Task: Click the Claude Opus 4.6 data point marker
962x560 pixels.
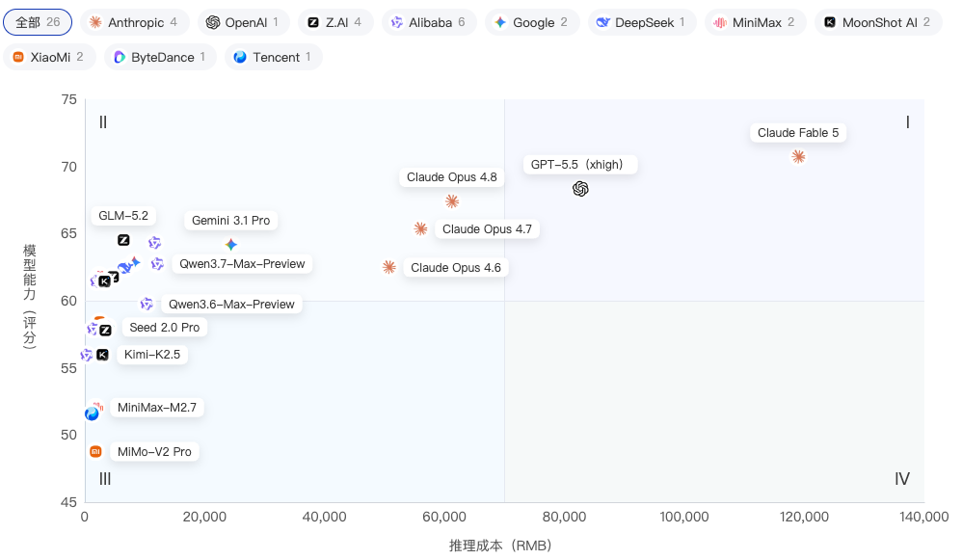Action: [389, 267]
